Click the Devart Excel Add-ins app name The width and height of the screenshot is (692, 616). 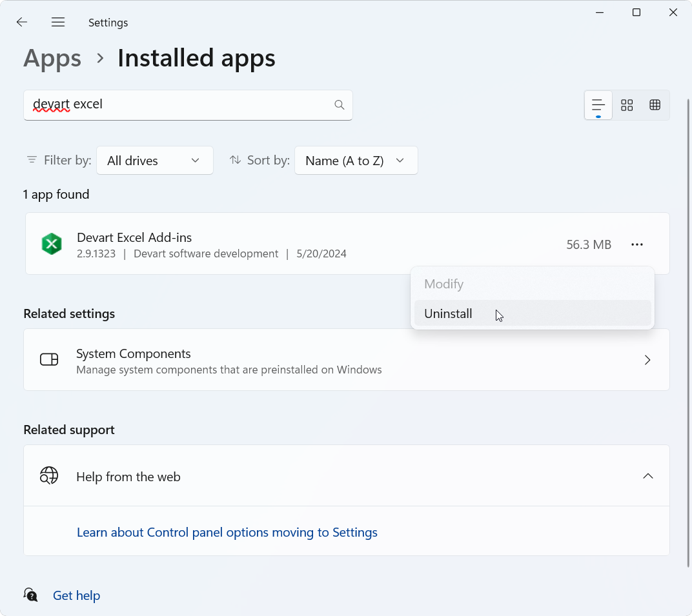(134, 237)
